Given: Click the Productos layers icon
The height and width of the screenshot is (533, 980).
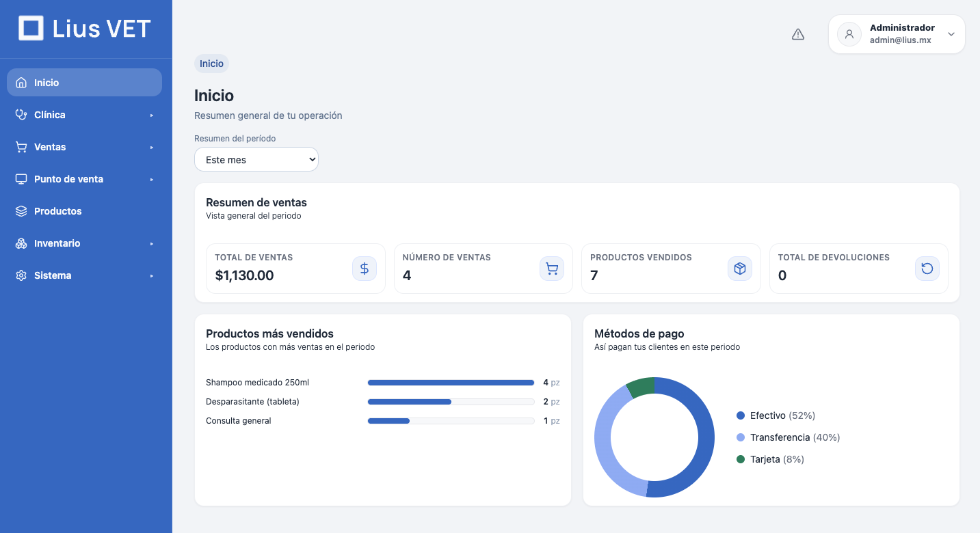Looking at the screenshot, I should [21, 210].
